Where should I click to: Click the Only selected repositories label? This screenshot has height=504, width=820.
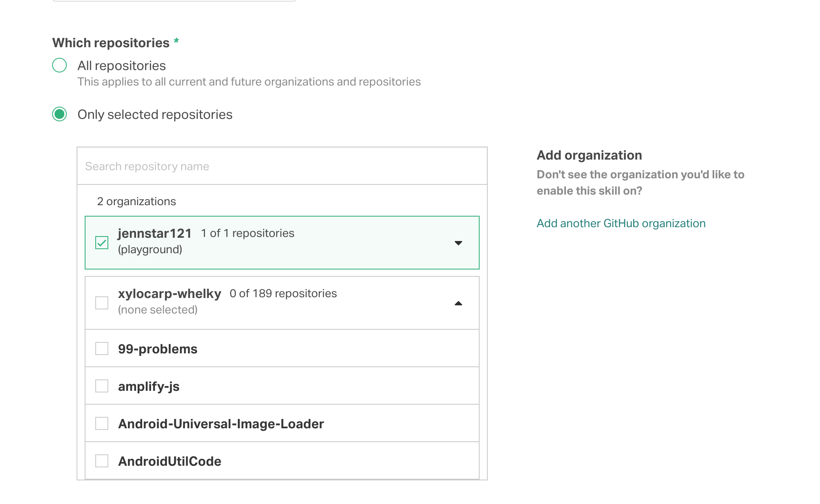tap(155, 114)
